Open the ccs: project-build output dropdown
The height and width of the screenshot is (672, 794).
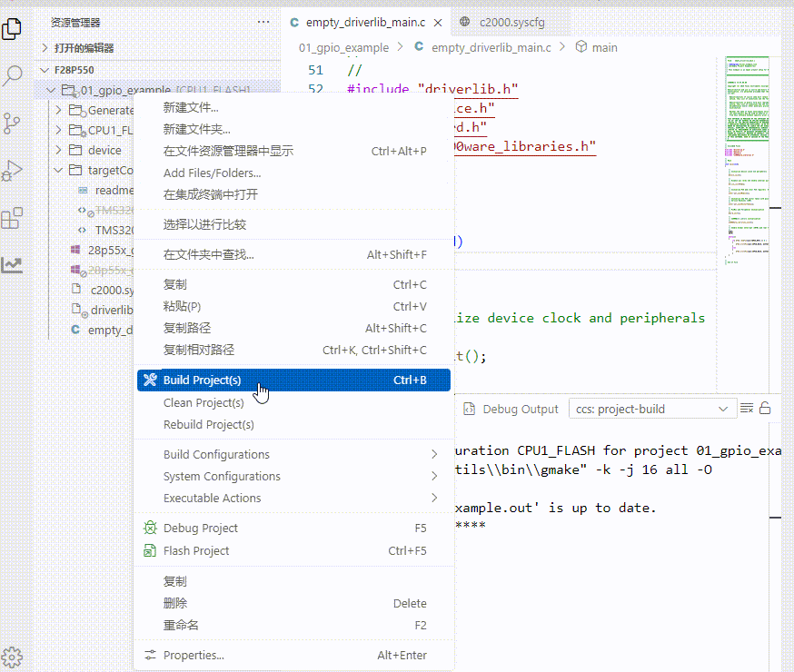pyautogui.click(x=651, y=409)
